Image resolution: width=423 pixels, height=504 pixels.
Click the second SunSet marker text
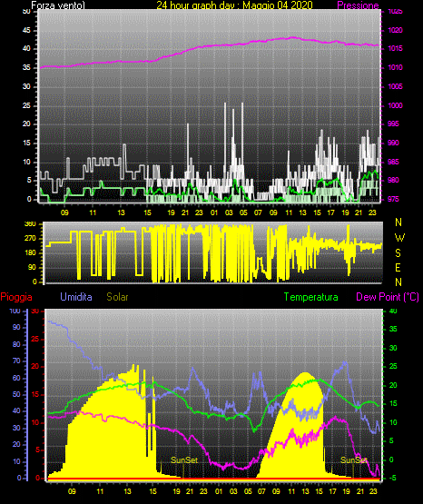(x=354, y=460)
